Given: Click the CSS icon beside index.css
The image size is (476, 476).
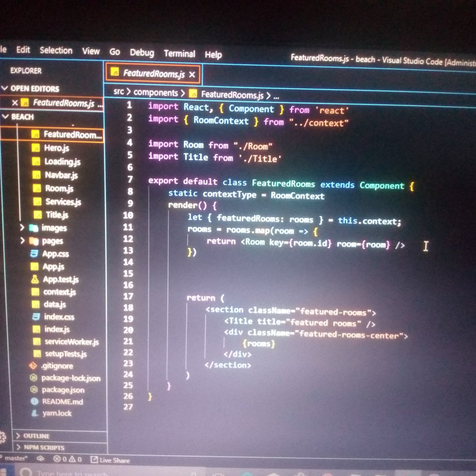Looking at the screenshot, I should pyautogui.click(x=36, y=316).
